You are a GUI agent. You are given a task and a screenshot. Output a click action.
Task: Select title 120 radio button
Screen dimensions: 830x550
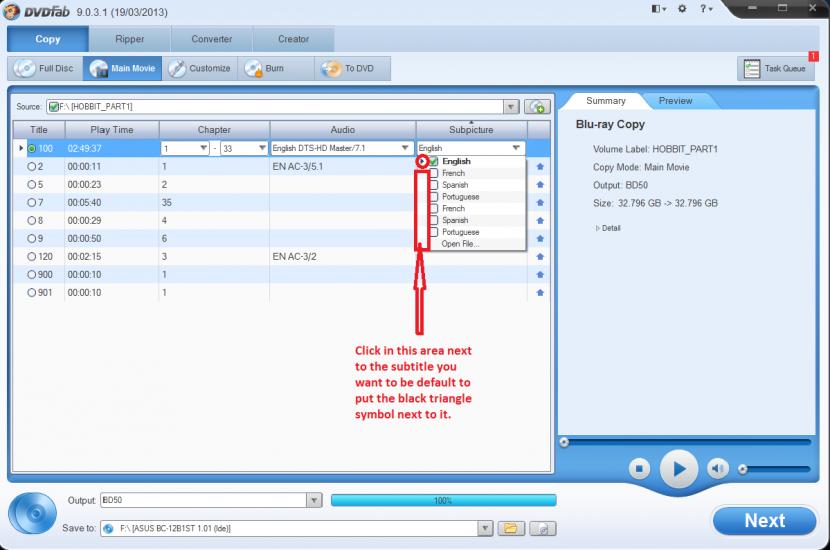(32, 256)
